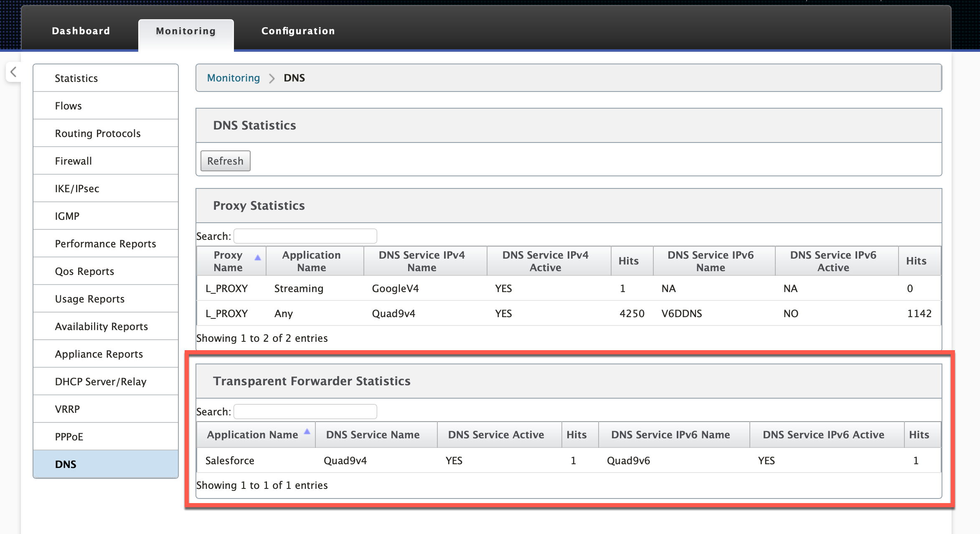Viewport: 980px width, 534px height.
Task: Sort forwarder table by DNS Service Name
Action: pos(376,435)
